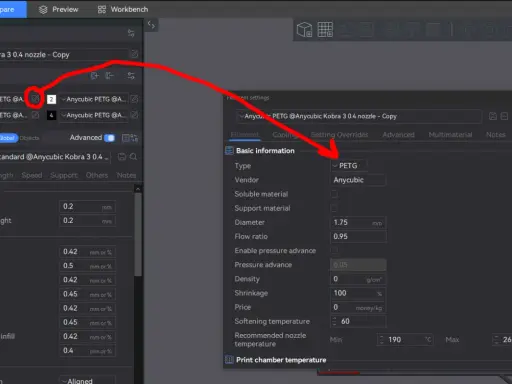Open Setting Overrides tab in filament dialog
The width and height of the screenshot is (512, 384).
[339, 135]
